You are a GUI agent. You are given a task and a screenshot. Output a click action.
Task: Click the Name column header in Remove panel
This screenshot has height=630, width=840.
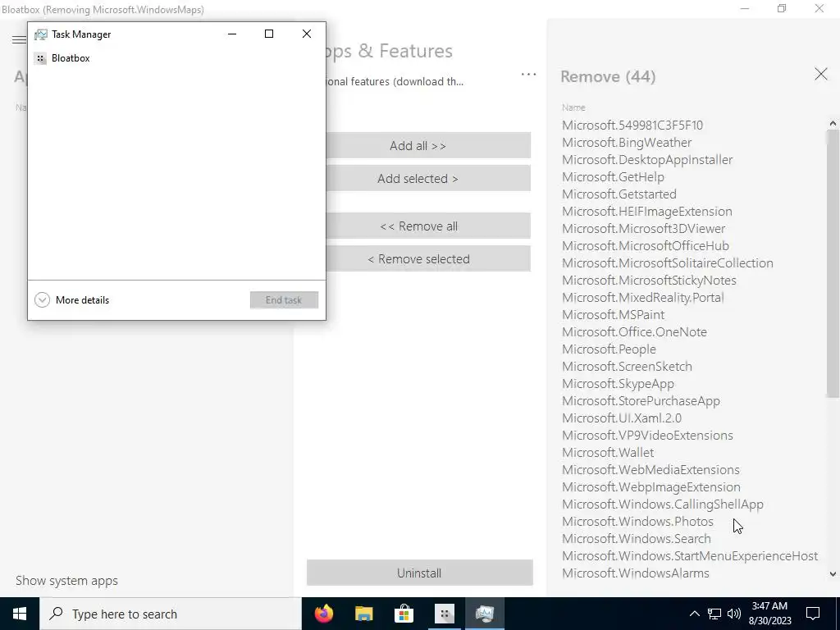(x=573, y=107)
